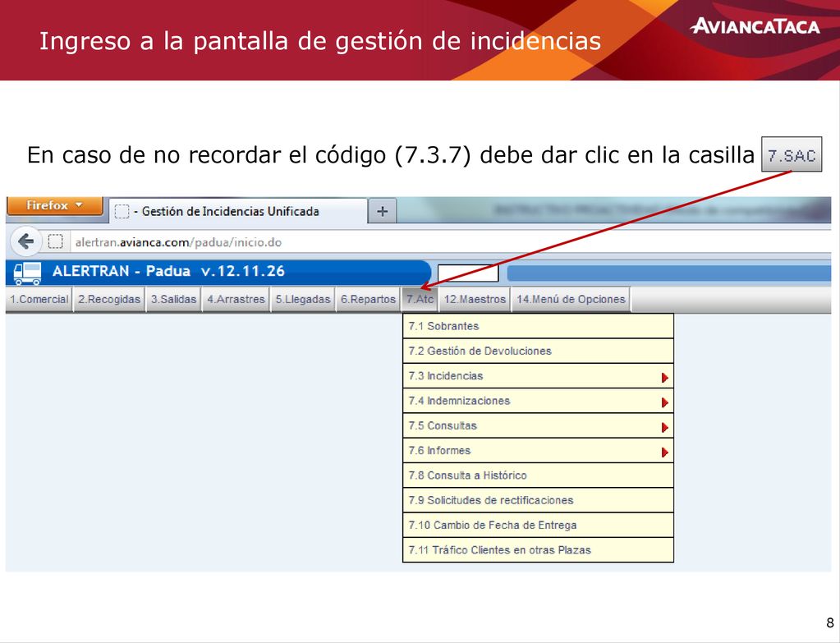Select 7.9 Solicitudes de rectificaciones entry
The image size is (840, 643).
click(538, 500)
